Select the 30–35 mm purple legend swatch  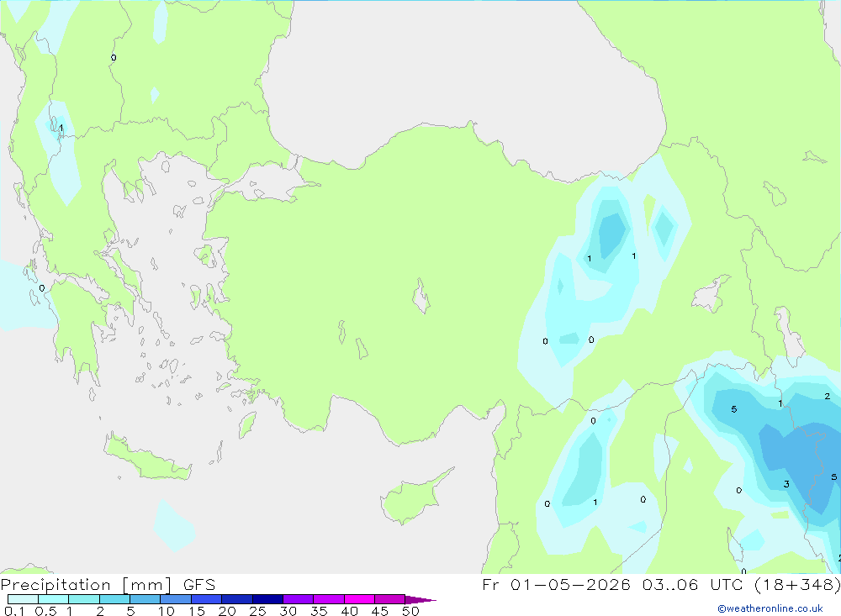point(298,599)
